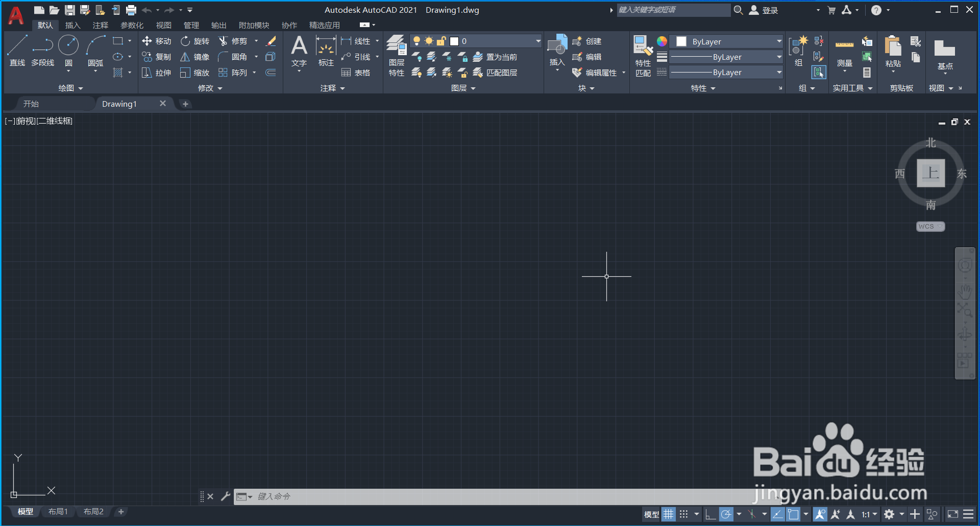Click the 圆角 (Fillet) tool

tap(233, 57)
